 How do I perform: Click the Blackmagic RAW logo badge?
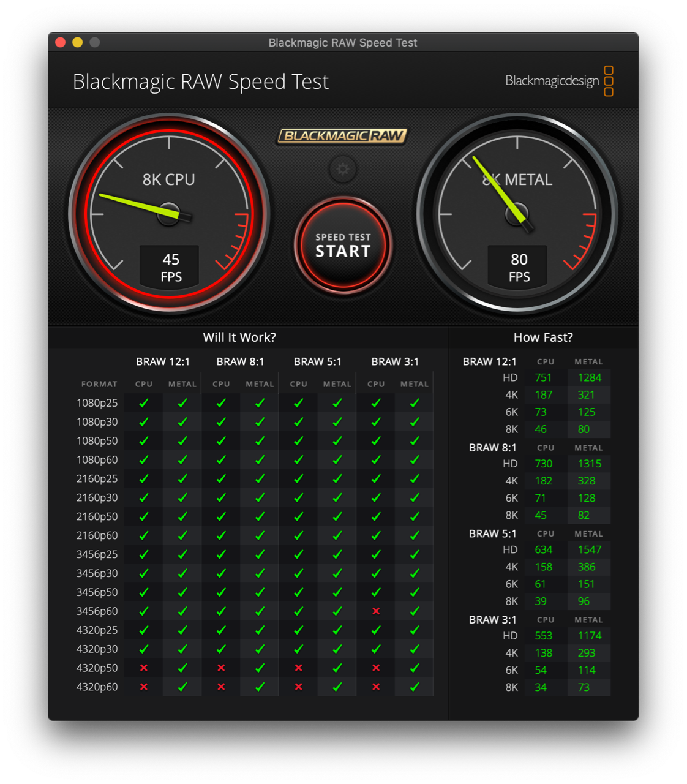pyautogui.click(x=343, y=136)
